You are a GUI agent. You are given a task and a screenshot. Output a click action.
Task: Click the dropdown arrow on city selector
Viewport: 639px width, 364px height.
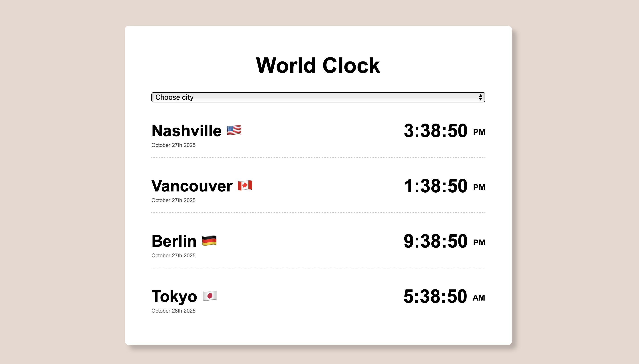[x=480, y=97]
